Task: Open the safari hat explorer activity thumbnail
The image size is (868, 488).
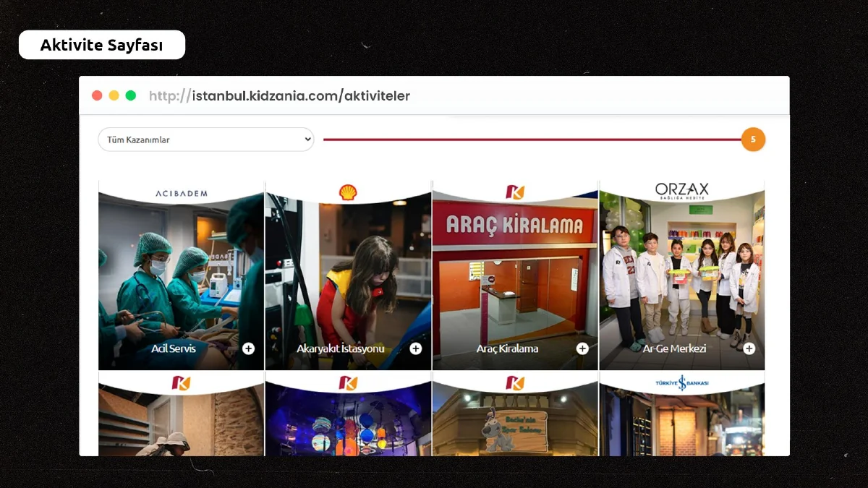Action: tap(182, 414)
